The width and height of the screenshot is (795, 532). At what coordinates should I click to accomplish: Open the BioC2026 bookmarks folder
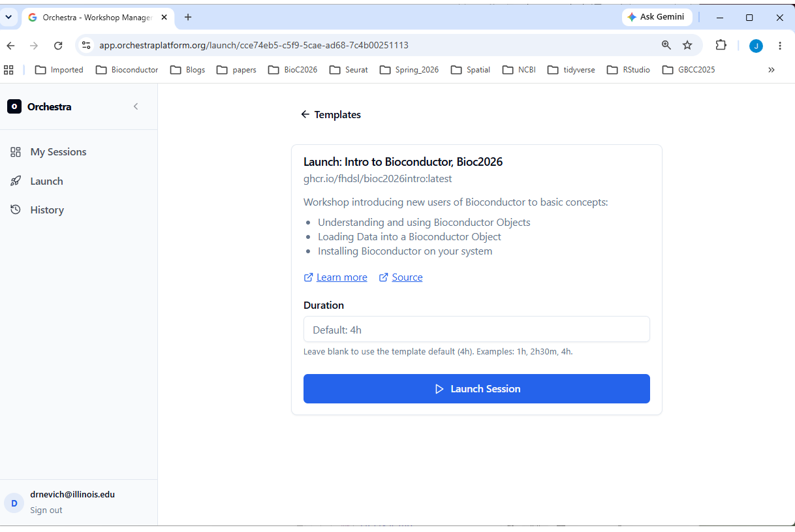[x=294, y=70]
